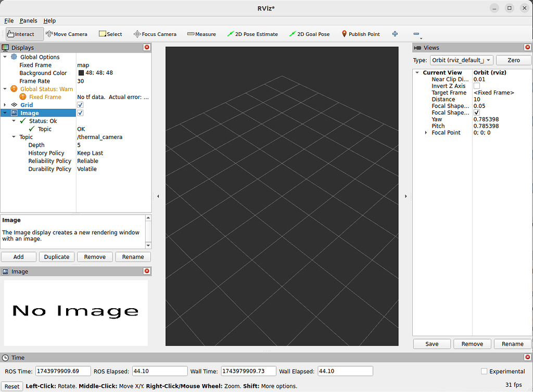Open the File menu
Image resolution: width=533 pixels, height=392 pixels.
point(9,21)
